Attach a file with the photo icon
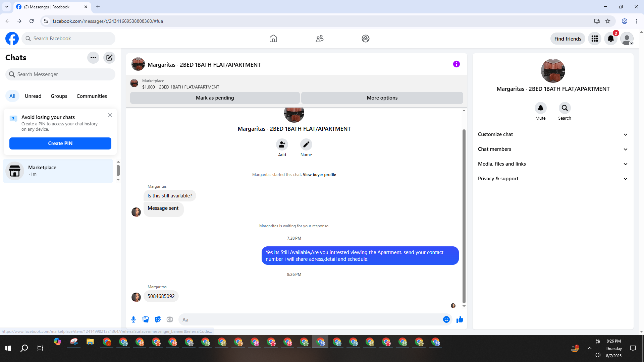Image resolution: width=644 pixels, height=362 pixels. (146, 319)
